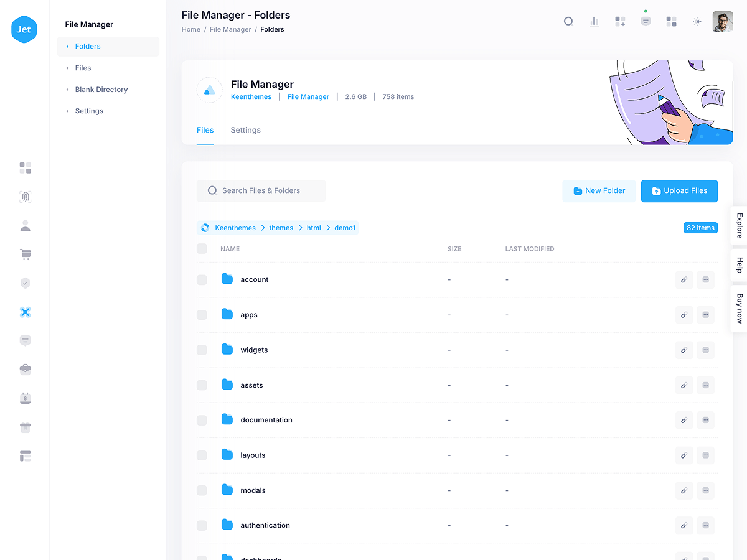Select Blank Directory in the side menu

[x=101, y=90]
